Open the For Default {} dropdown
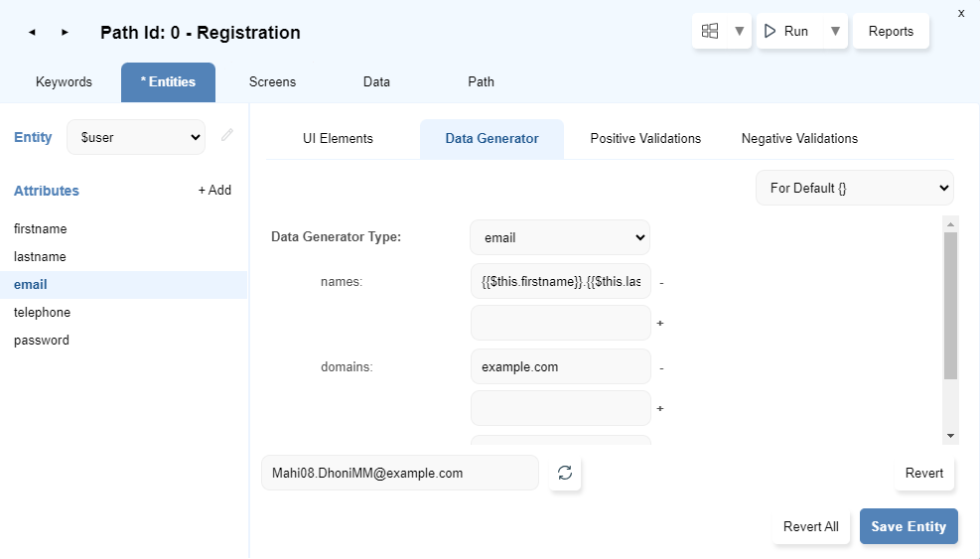Screen dimensions: 980x559 (x=854, y=188)
